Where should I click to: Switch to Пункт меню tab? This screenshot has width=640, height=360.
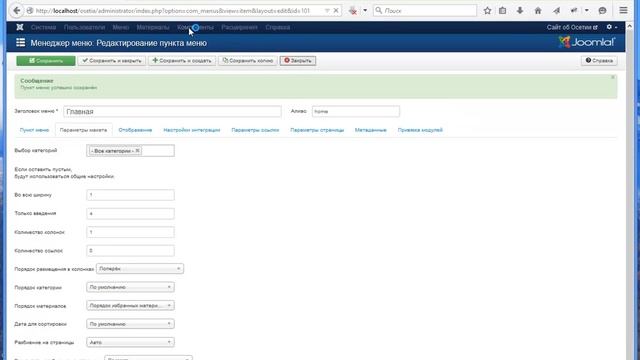[x=34, y=130]
